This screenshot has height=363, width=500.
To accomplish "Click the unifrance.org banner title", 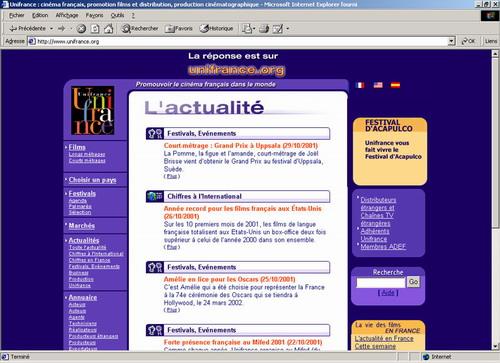I will point(236,70).
